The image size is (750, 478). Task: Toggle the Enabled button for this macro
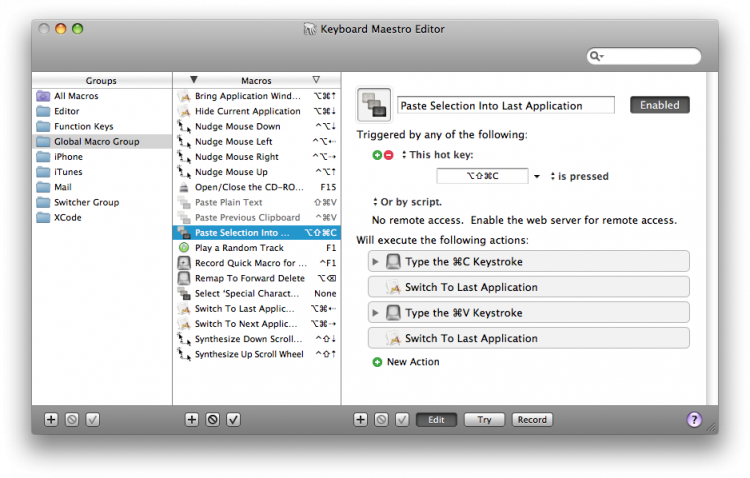(x=660, y=105)
